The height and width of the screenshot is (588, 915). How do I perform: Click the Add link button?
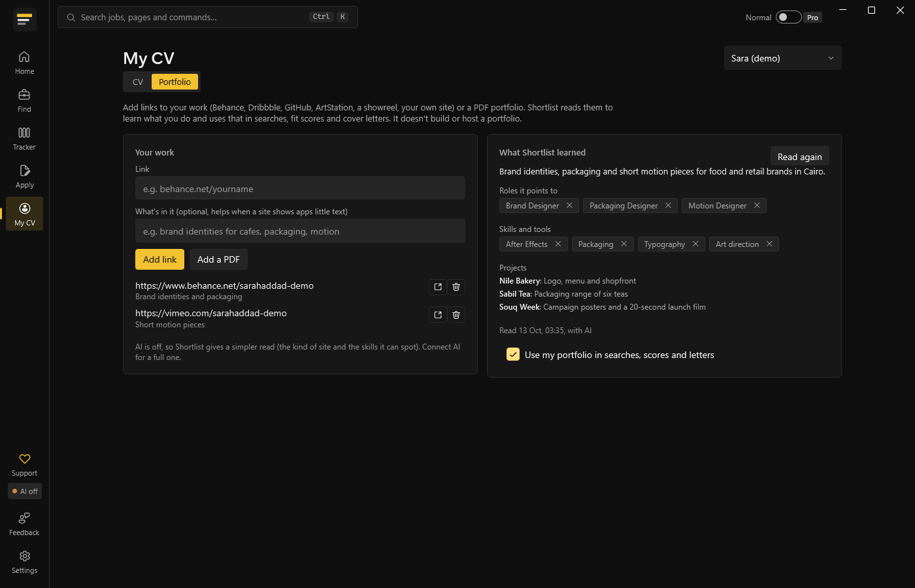click(x=159, y=259)
